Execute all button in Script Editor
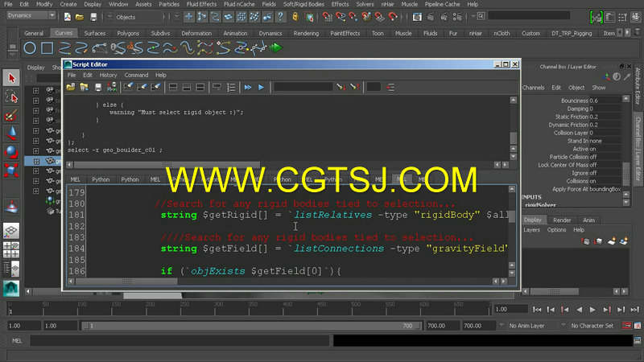Image resolution: width=644 pixels, height=362 pixels. [x=248, y=87]
